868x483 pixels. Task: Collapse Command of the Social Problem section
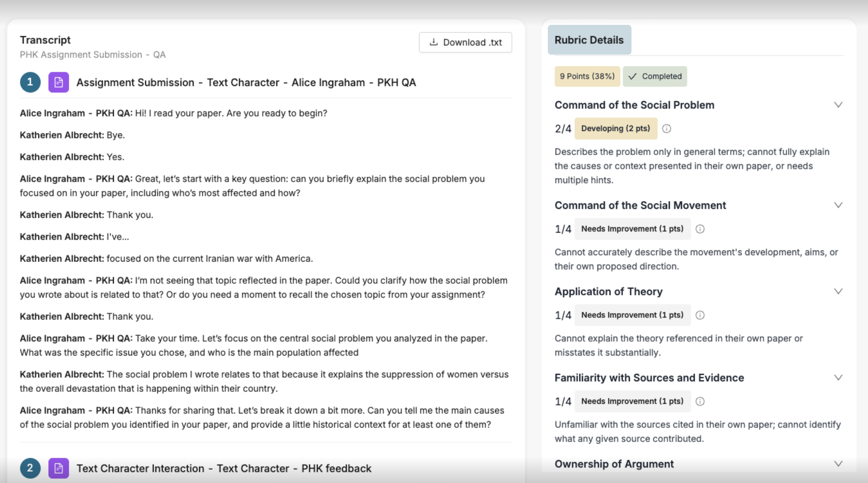click(838, 105)
